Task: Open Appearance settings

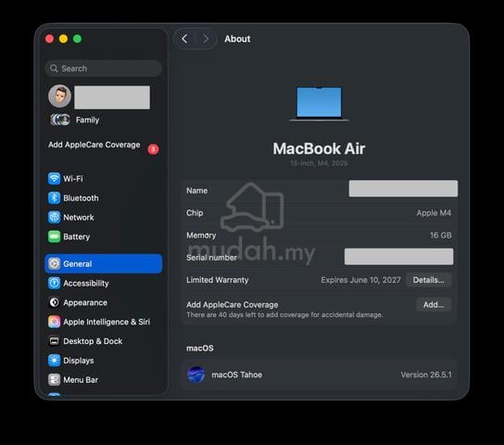Action: pyautogui.click(x=104, y=302)
